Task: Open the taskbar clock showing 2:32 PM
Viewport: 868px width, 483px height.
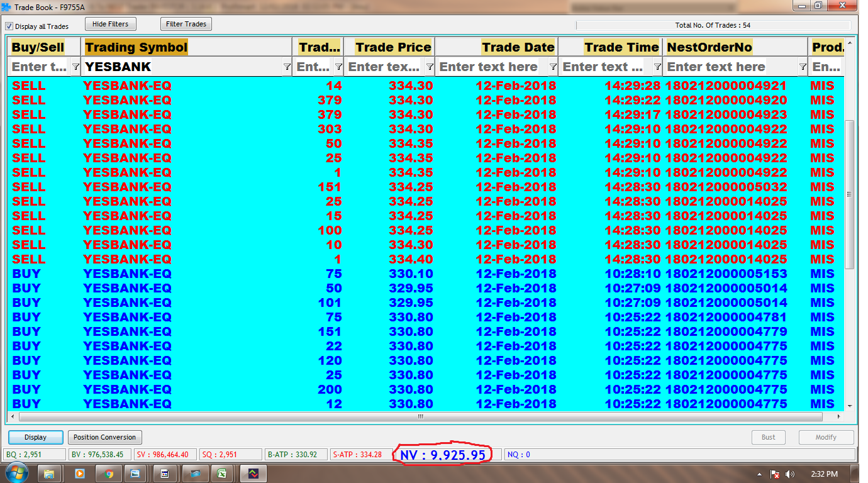Action: [x=823, y=474]
